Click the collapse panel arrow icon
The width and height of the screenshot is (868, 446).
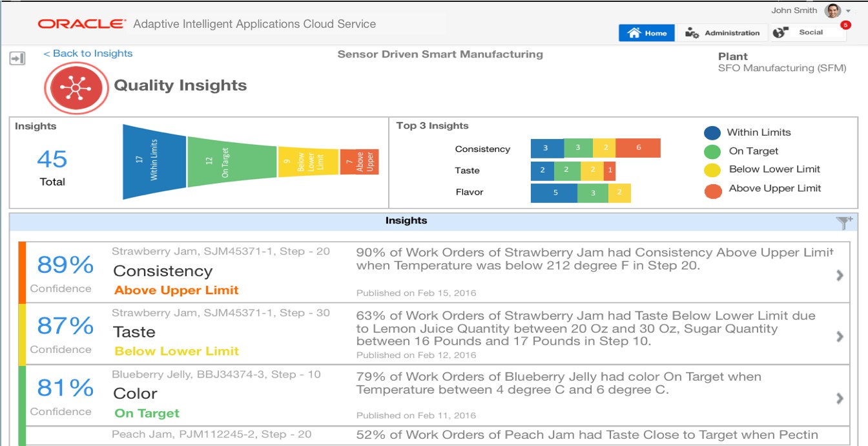[x=17, y=58]
